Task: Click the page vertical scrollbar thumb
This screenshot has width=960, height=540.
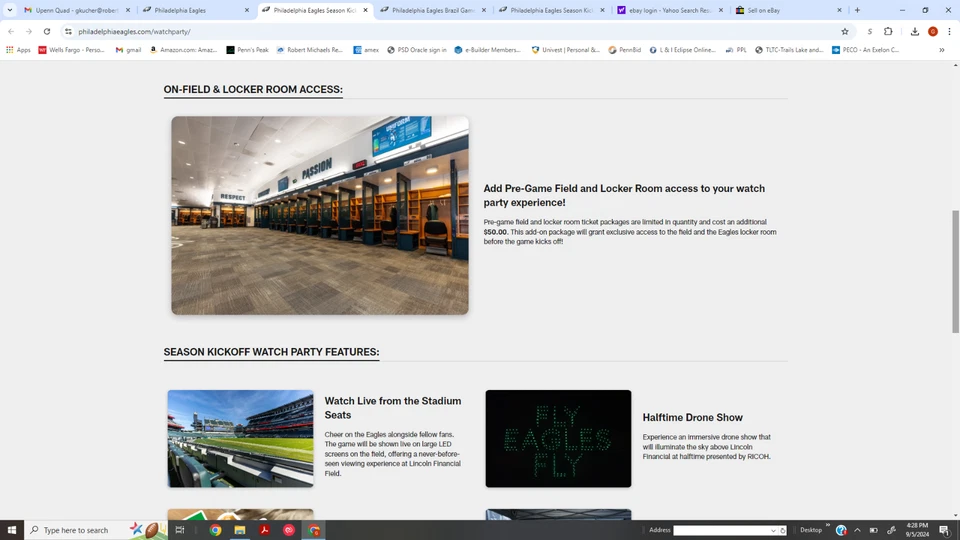Action: [x=955, y=271]
